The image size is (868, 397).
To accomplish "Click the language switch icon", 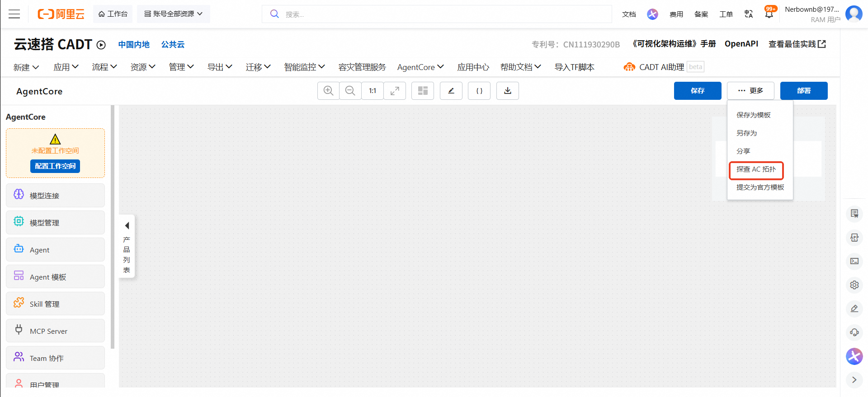I will 749,14.
